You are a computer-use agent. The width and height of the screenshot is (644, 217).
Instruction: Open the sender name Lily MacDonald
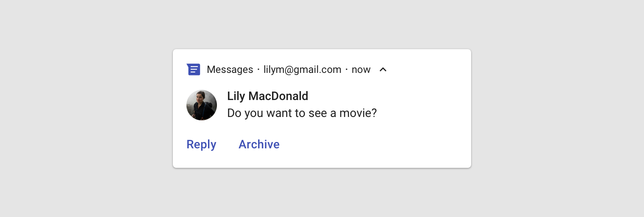click(x=267, y=96)
